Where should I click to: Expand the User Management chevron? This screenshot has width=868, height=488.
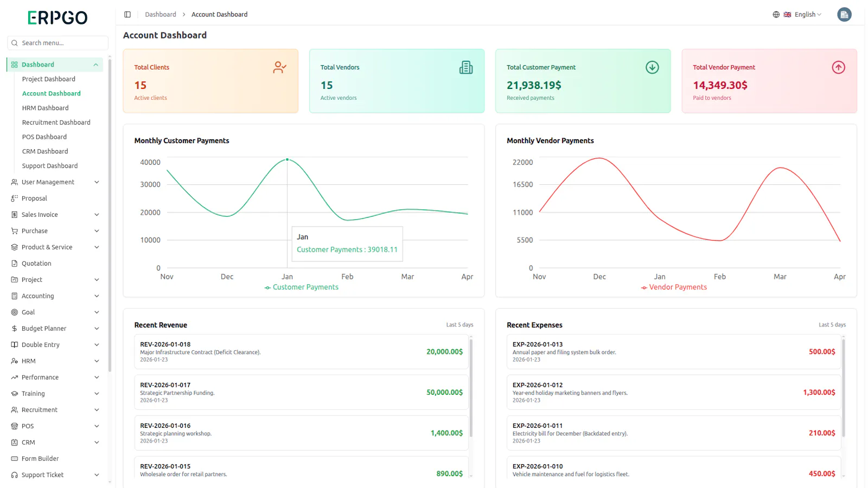pos(97,182)
